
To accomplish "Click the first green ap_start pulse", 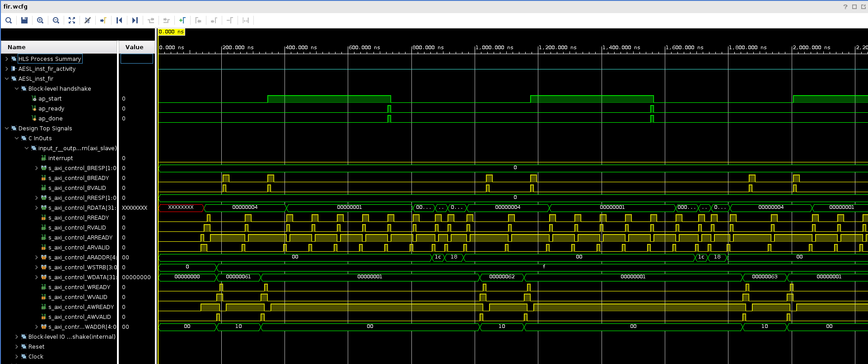I will coord(329,99).
